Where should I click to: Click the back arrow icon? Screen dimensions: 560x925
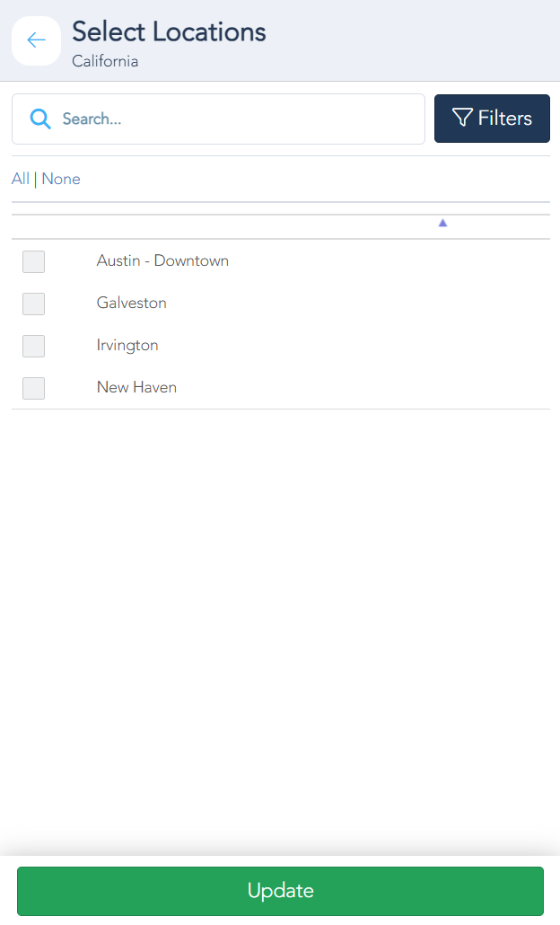coord(36,40)
